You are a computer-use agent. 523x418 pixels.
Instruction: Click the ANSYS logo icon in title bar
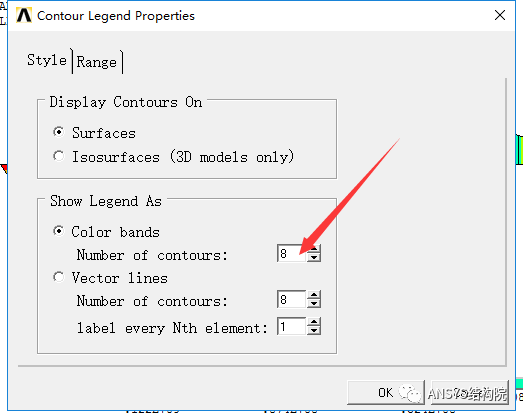pyautogui.click(x=24, y=15)
